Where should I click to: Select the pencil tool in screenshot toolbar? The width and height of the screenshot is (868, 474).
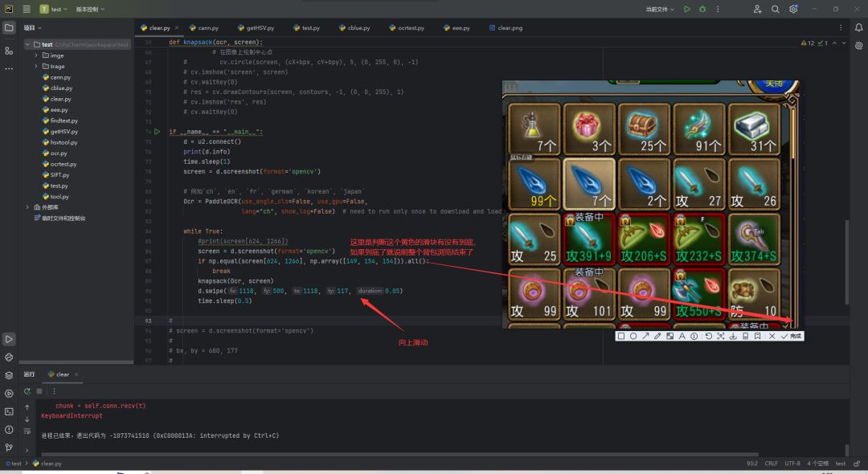click(657, 336)
